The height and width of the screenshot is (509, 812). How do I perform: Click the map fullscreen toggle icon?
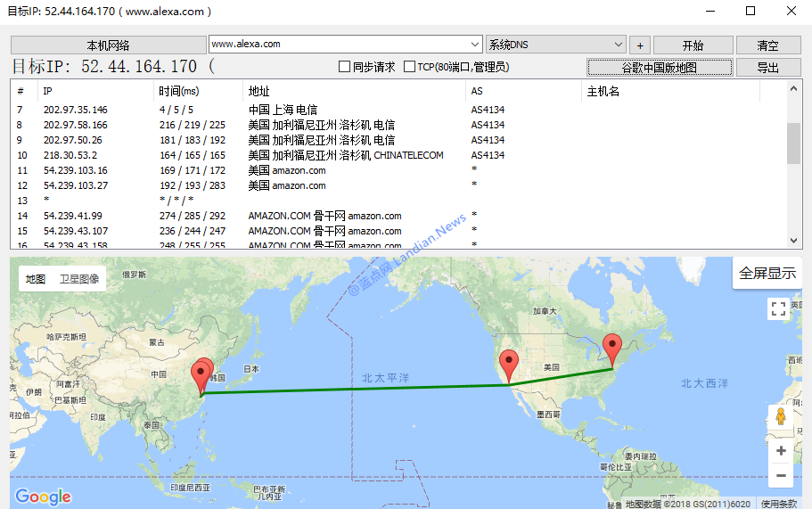[778, 308]
